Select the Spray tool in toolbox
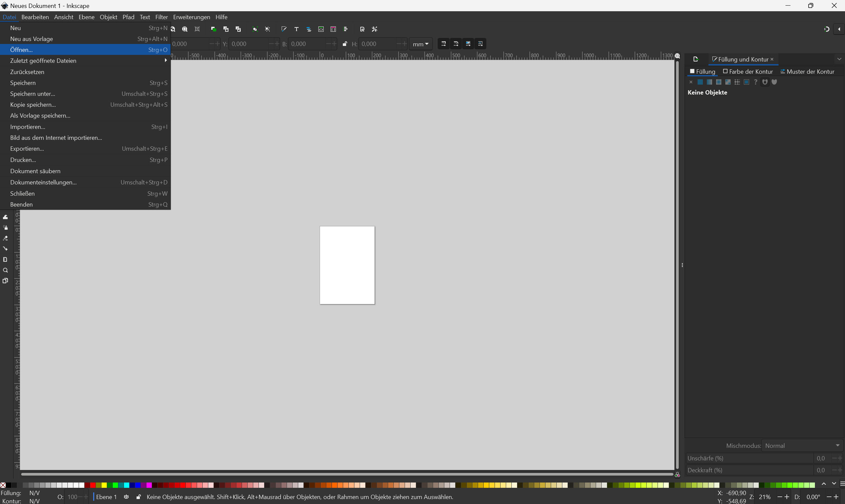 click(x=5, y=228)
